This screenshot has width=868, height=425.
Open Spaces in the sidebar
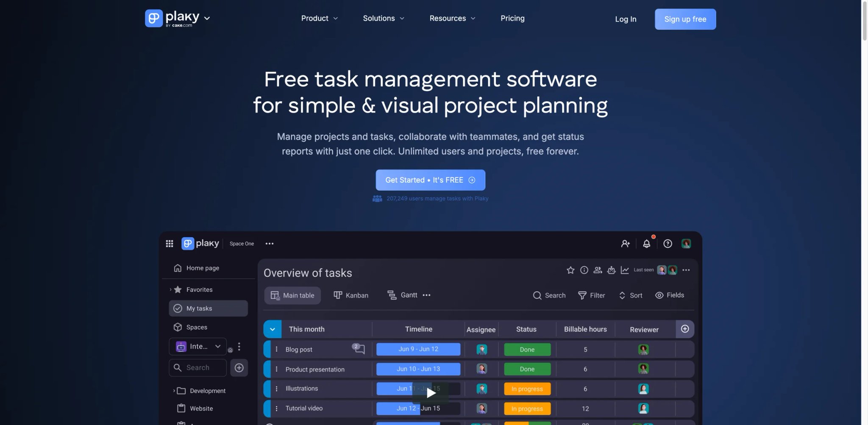pos(190,327)
